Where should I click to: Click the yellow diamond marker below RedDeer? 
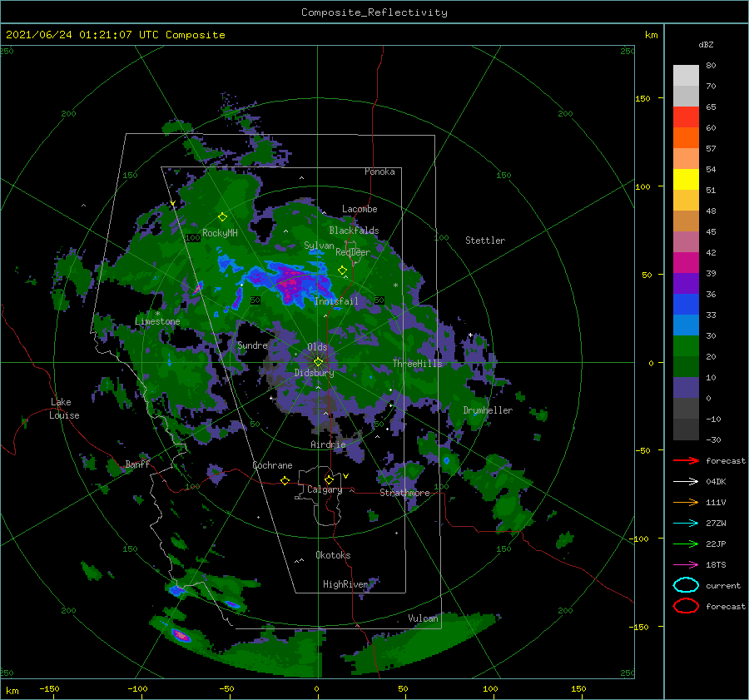click(x=342, y=271)
